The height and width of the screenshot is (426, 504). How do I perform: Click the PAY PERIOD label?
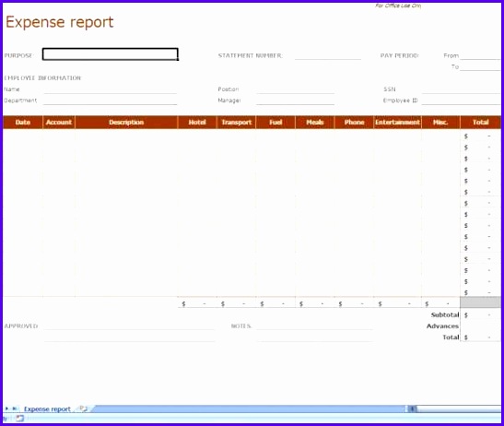[x=400, y=55]
